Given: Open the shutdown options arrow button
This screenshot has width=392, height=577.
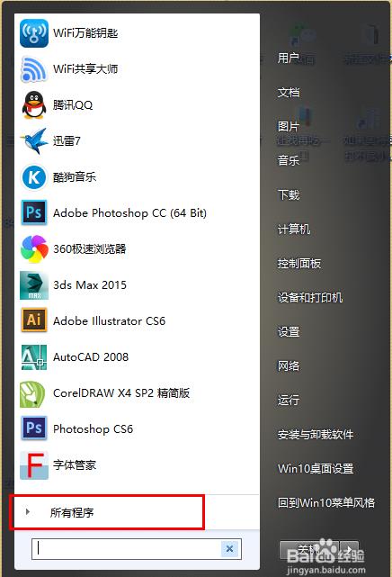Looking at the screenshot, I should 350,550.
